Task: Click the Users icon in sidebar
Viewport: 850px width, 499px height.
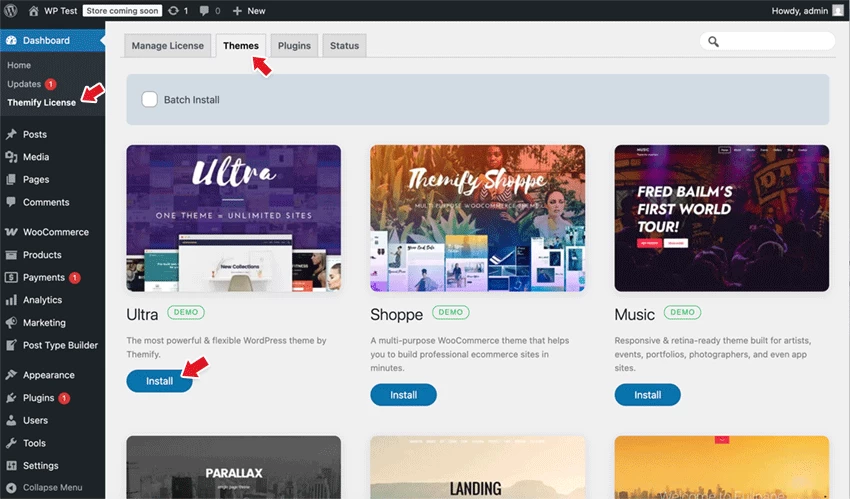Action: click(11, 420)
